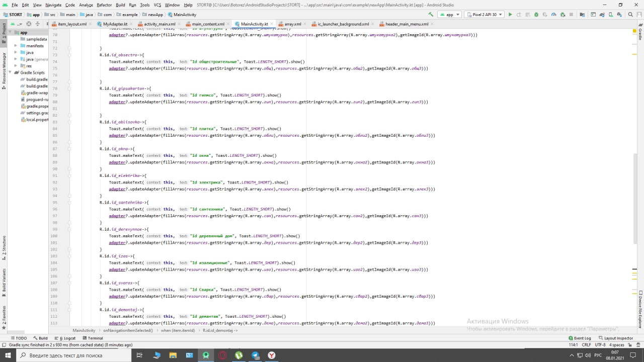Click the Opera browser taskbar icon
The width and height of the screenshot is (644, 362).
[x=222, y=355]
